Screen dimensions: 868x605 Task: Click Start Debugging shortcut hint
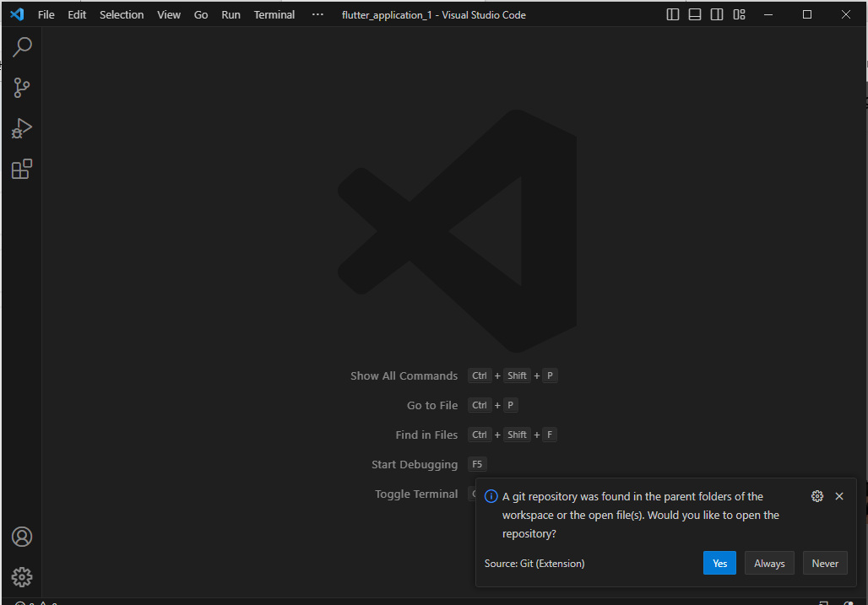[x=415, y=465]
